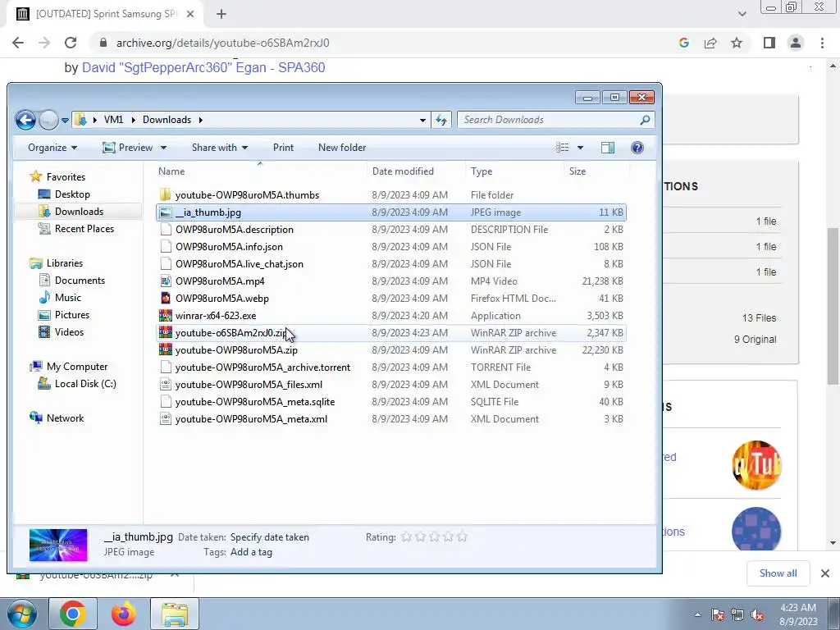The height and width of the screenshot is (630, 840).
Task: Open the Organize menu
Action: (52, 148)
